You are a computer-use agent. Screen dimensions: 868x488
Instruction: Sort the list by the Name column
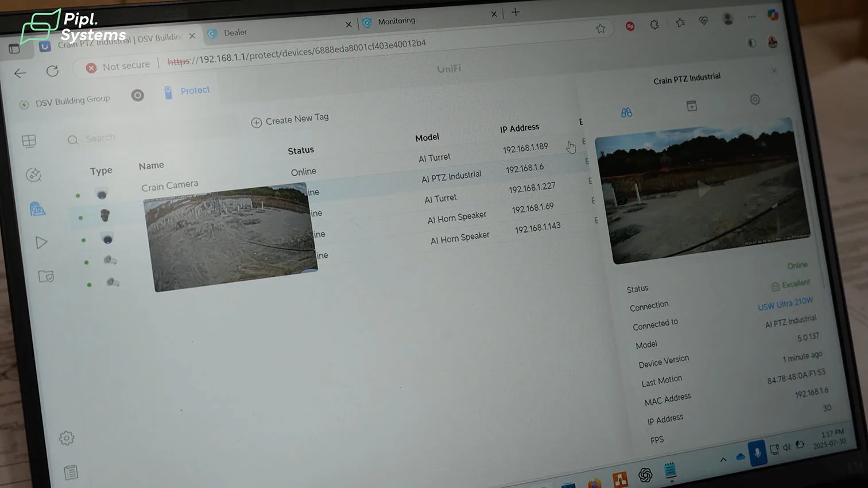click(152, 166)
